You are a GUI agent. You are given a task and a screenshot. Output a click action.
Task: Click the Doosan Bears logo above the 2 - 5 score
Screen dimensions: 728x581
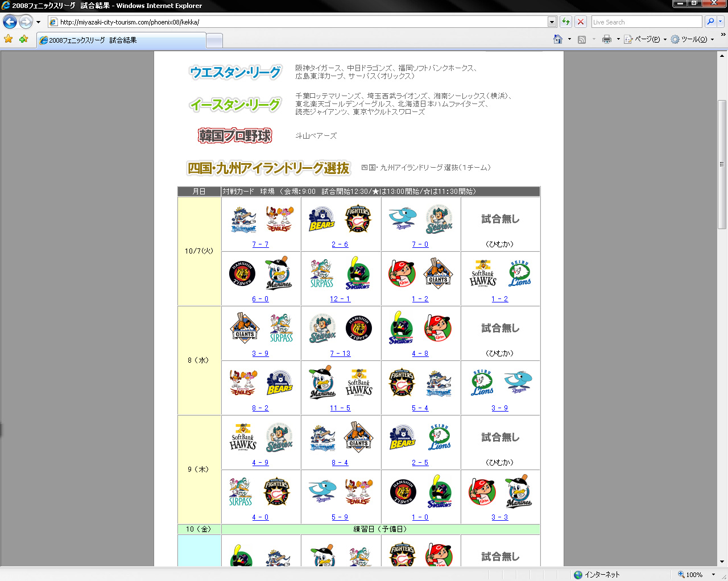click(x=403, y=438)
